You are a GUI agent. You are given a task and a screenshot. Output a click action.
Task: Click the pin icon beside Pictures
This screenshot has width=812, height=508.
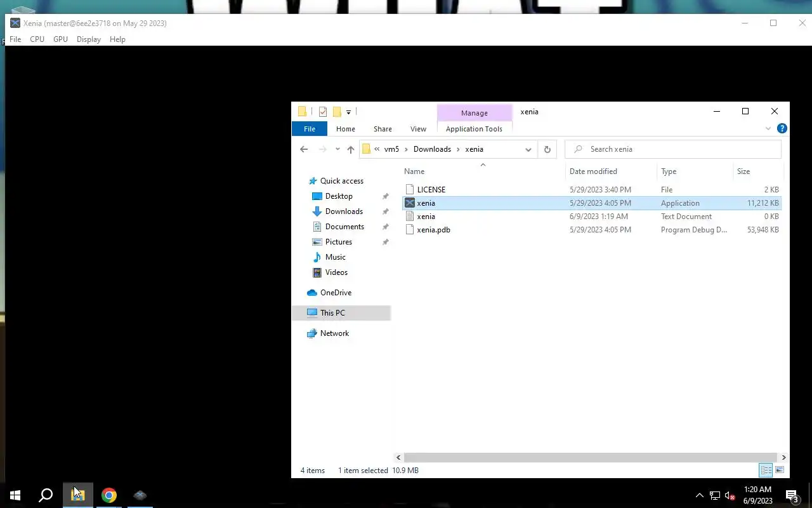tap(385, 242)
